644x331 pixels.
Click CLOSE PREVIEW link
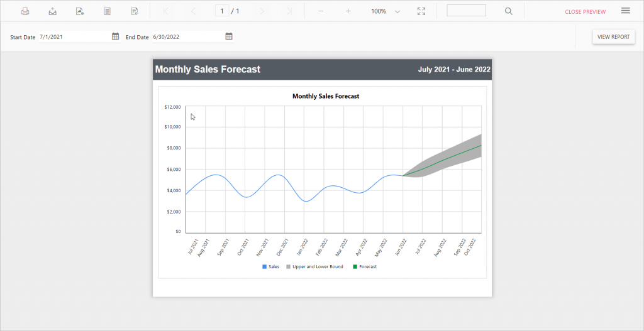[586, 12]
